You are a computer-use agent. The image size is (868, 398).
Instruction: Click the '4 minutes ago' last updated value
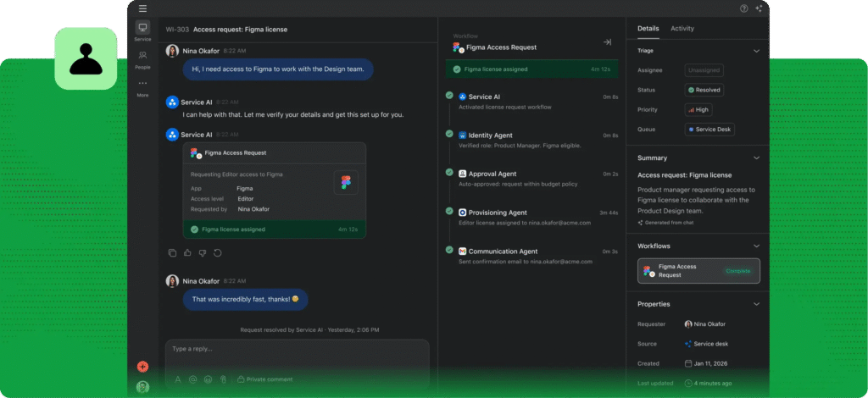coord(708,383)
